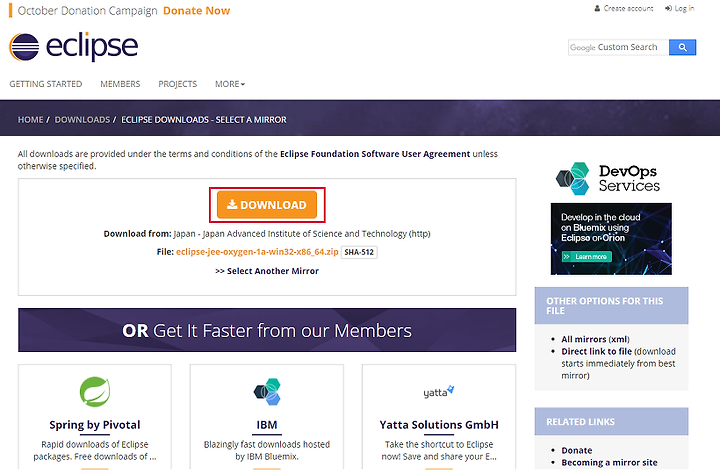Open IBM member heading
Screen dimensions: 720x474
(x=267, y=425)
